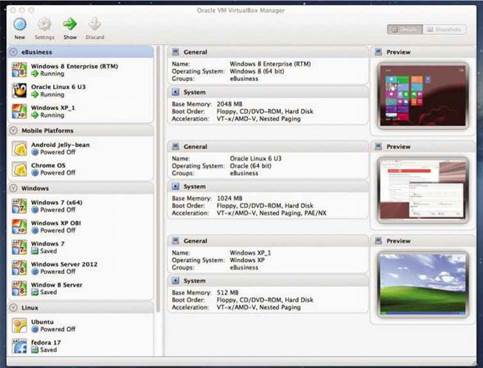Click 'Windows 8 (64 bit)' operating system value

pos(257,71)
